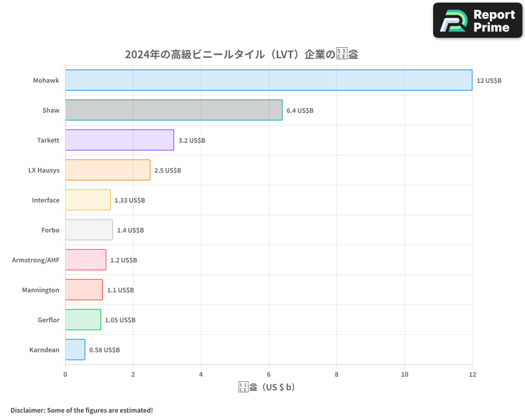This screenshot has width=525, height=420.
Task: Click the chart title text
Action: [241, 54]
